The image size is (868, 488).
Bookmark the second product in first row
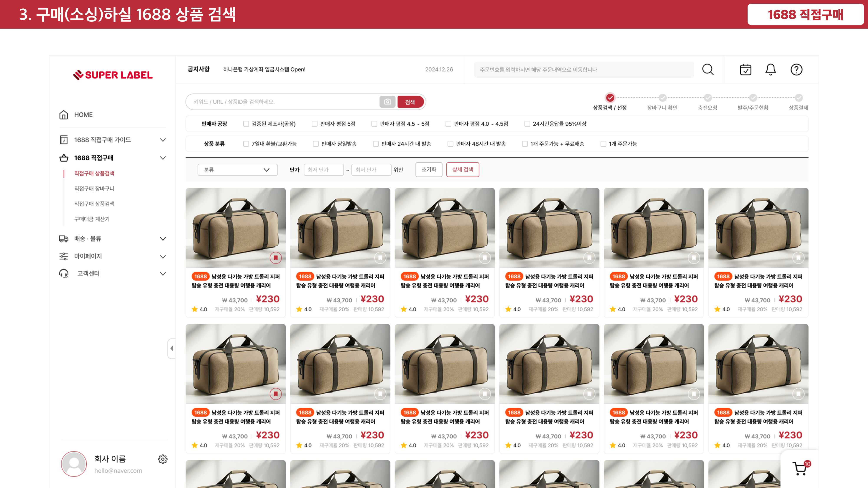tap(380, 258)
